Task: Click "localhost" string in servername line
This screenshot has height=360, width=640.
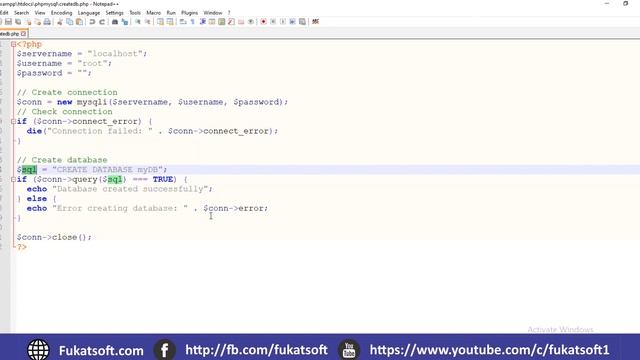Action: coord(115,54)
